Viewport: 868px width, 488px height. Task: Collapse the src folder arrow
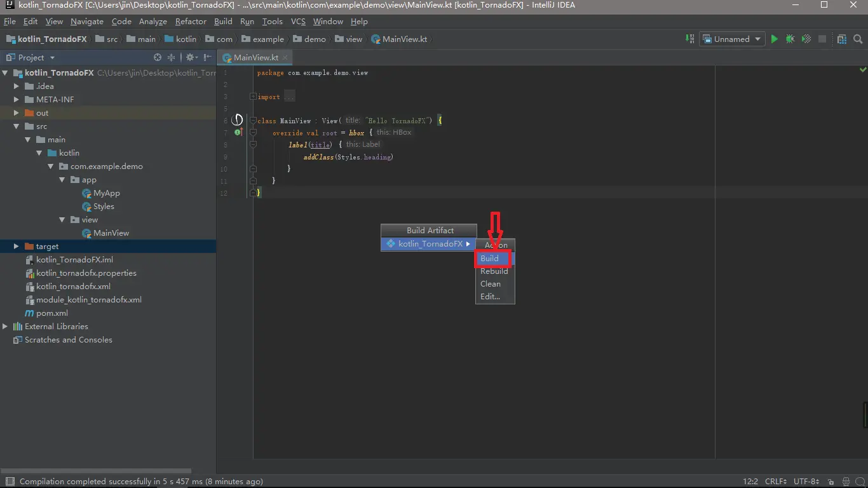pyautogui.click(x=17, y=126)
